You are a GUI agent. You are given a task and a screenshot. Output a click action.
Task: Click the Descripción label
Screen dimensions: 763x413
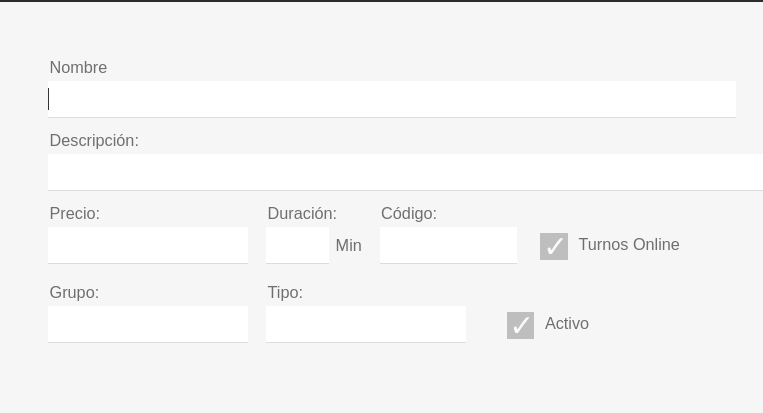(x=94, y=141)
